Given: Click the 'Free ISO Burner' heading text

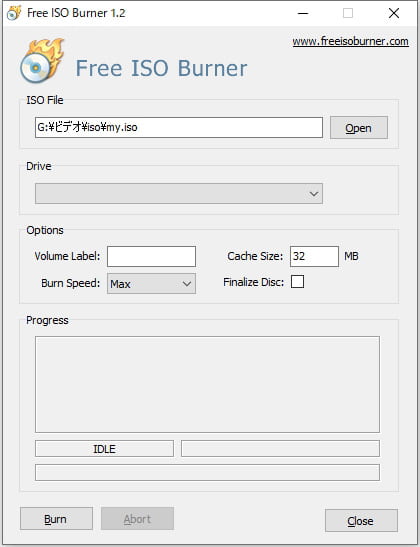Looking at the screenshot, I should tap(162, 68).
